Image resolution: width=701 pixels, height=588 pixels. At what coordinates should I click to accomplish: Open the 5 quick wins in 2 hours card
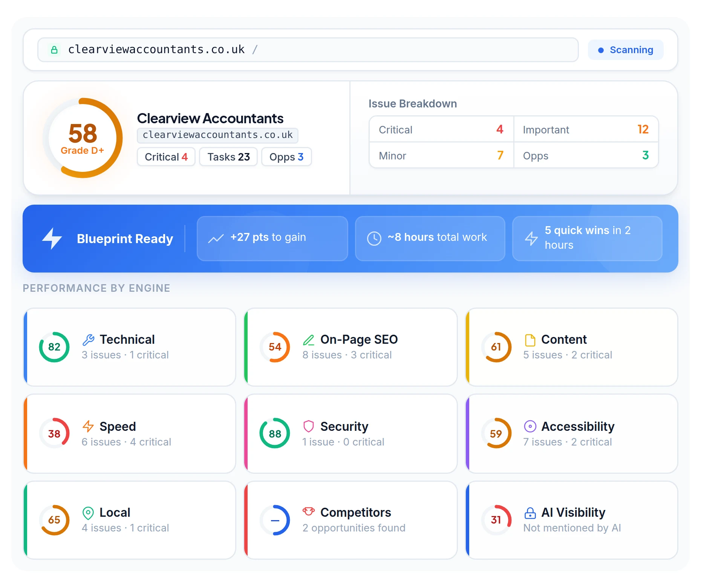[587, 238]
